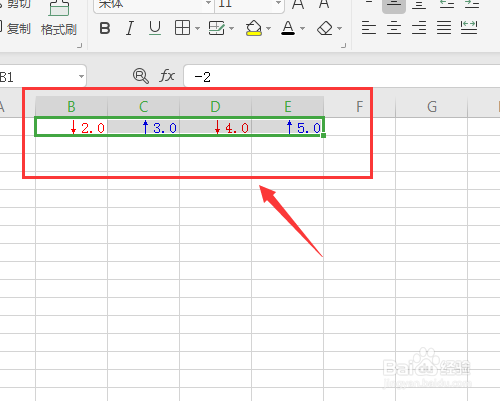Align text right
This screenshot has height=401, width=500.
pyautogui.click(x=419, y=28)
